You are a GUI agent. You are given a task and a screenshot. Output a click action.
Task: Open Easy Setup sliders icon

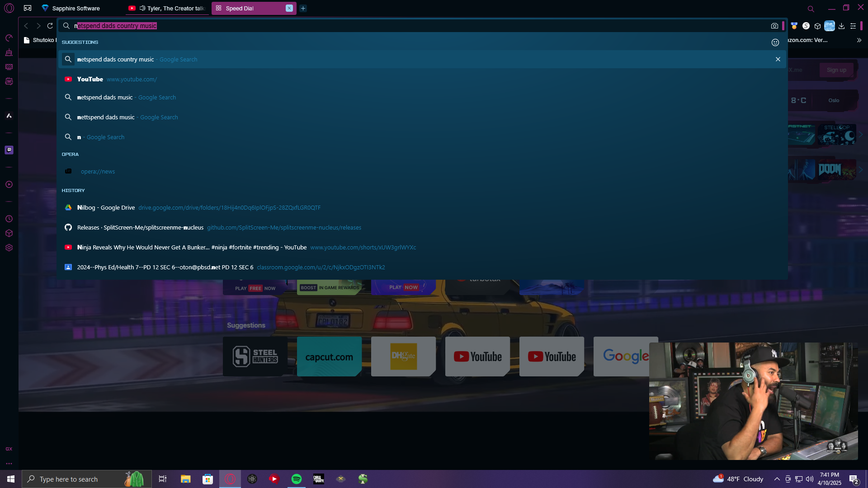click(853, 26)
